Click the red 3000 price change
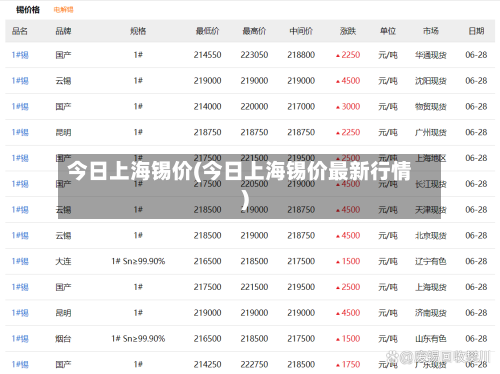 348,106
